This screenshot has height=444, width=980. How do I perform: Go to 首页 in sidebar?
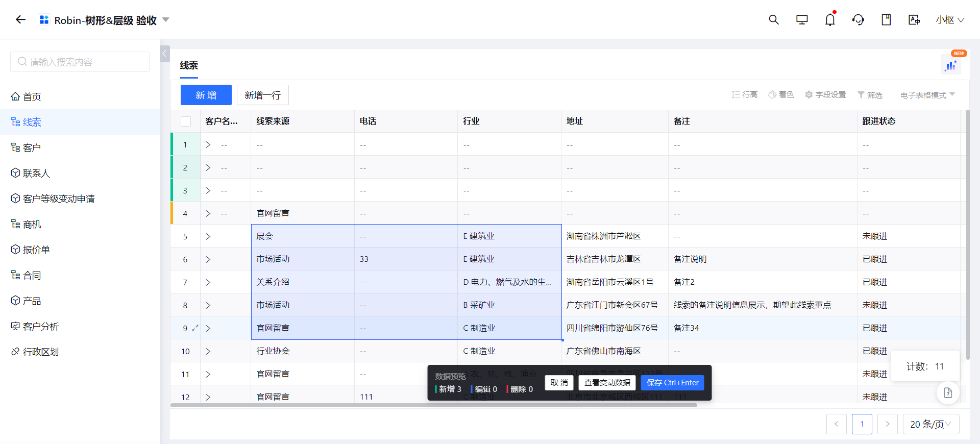click(80, 96)
